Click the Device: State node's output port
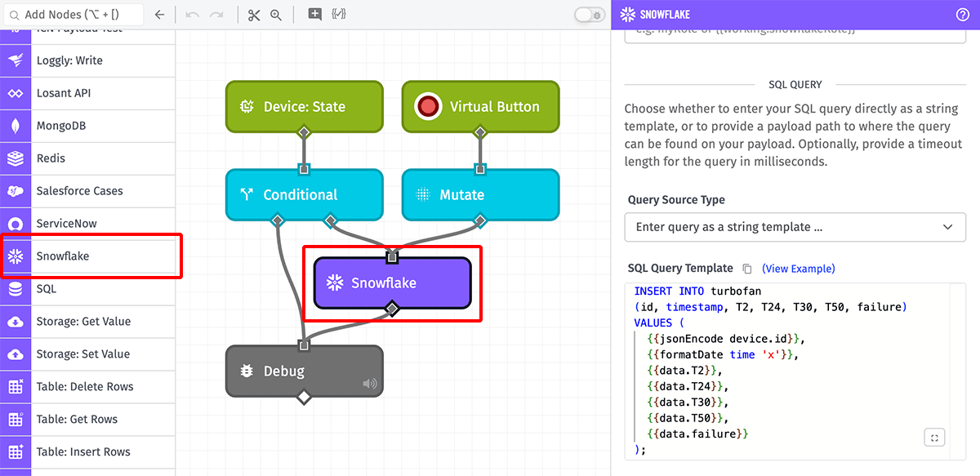Viewport: 980px width, 476px height. click(304, 132)
